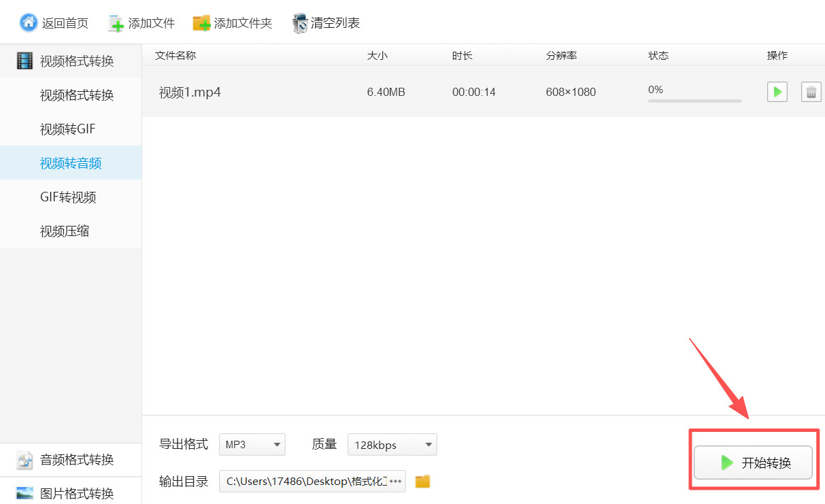Expand the 图片格式转换 section

click(x=71, y=492)
